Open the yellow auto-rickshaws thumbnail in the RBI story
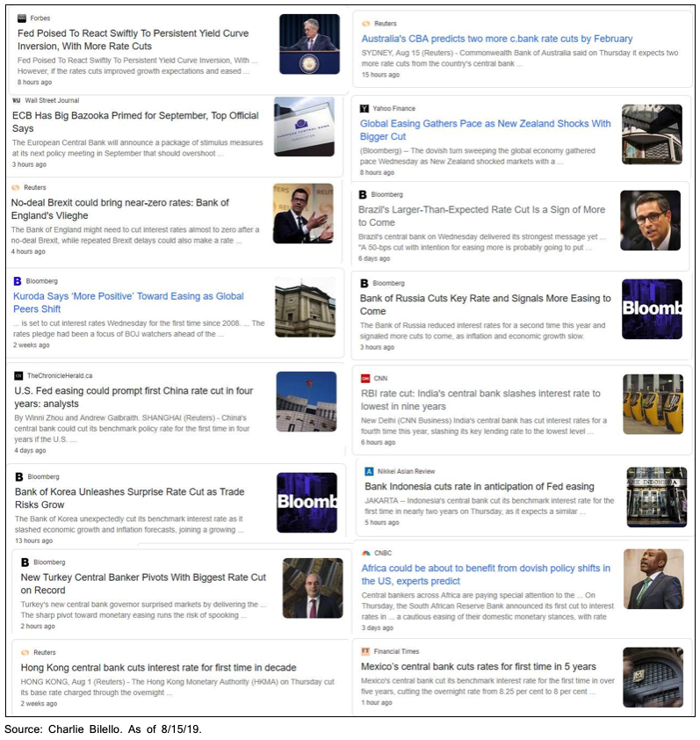 tap(653, 404)
